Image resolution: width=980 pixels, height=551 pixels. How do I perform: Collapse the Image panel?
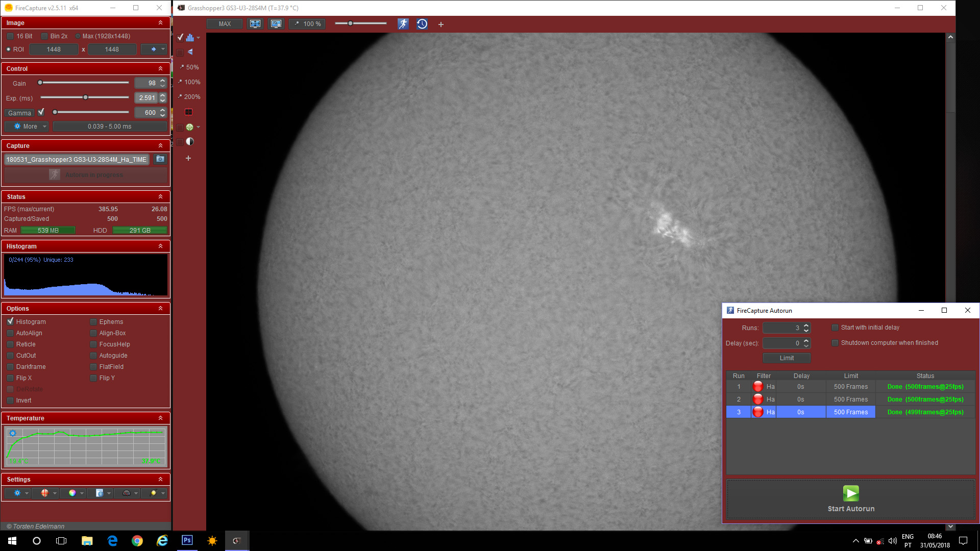(160, 23)
